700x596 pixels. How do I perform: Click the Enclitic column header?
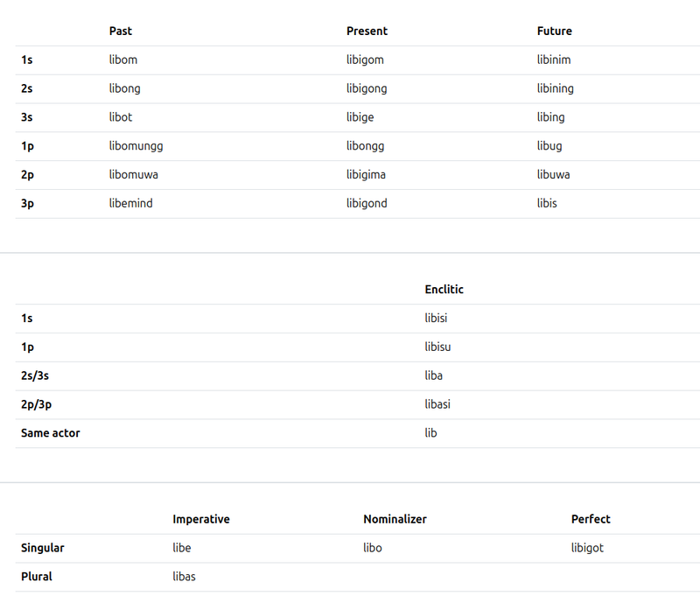click(444, 290)
